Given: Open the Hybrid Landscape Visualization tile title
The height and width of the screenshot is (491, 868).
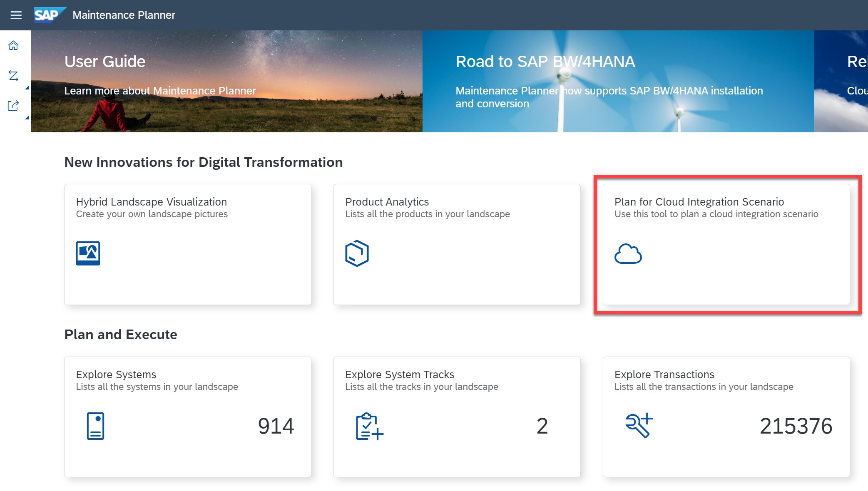Looking at the screenshot, I should (151, 202).
